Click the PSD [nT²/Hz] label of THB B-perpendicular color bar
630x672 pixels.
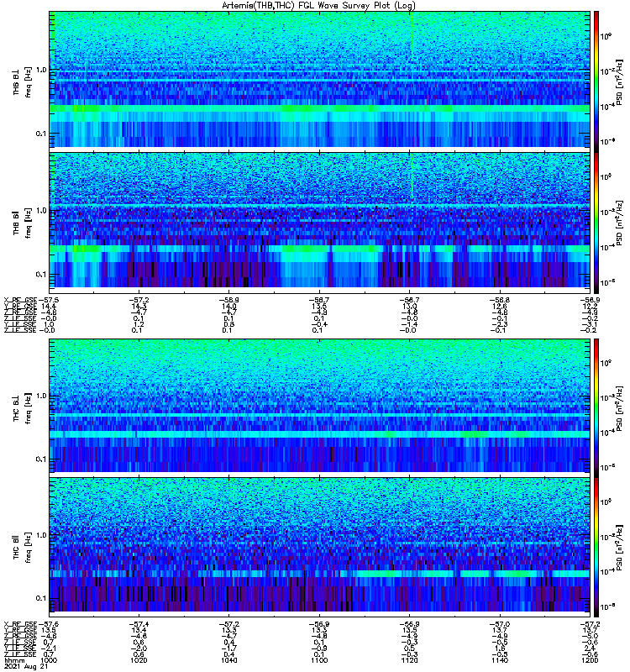(x=620, y=81)
